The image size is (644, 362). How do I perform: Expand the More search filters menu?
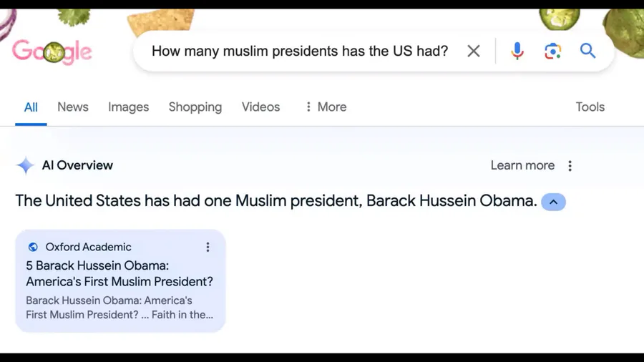click(x=326, y=107)
